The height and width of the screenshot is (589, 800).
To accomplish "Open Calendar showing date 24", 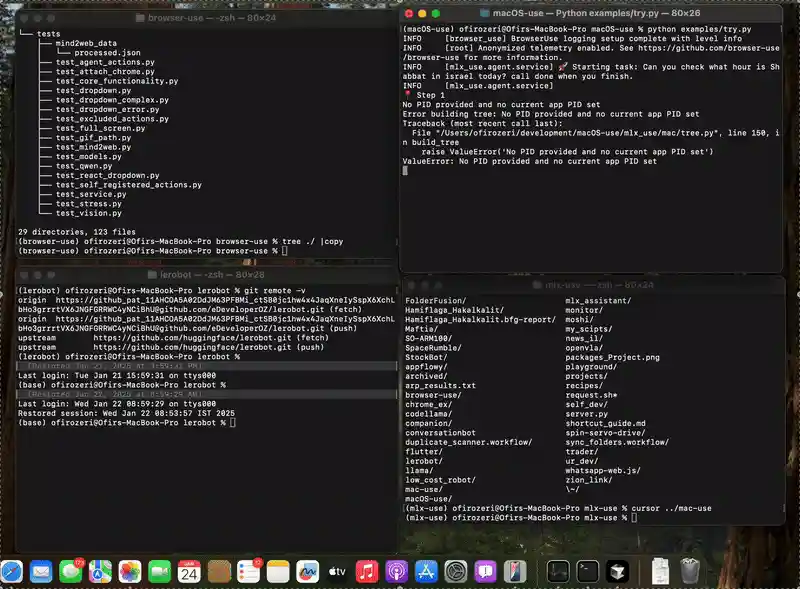I will (189, 571).
